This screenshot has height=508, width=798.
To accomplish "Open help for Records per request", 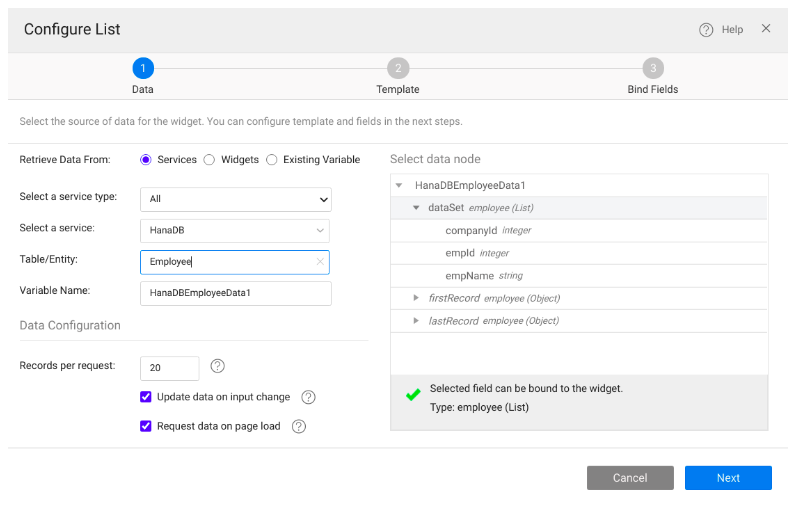I will coord(217,367).
